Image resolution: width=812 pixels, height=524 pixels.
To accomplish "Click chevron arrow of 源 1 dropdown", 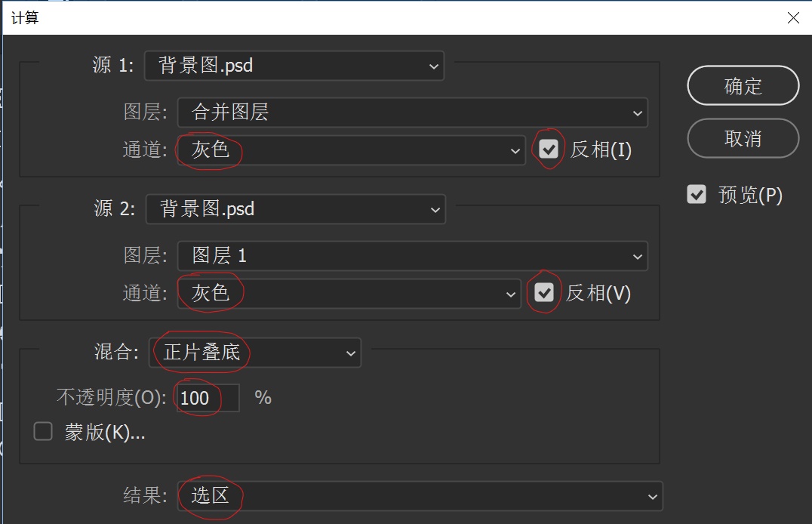I will pos(433,66).
